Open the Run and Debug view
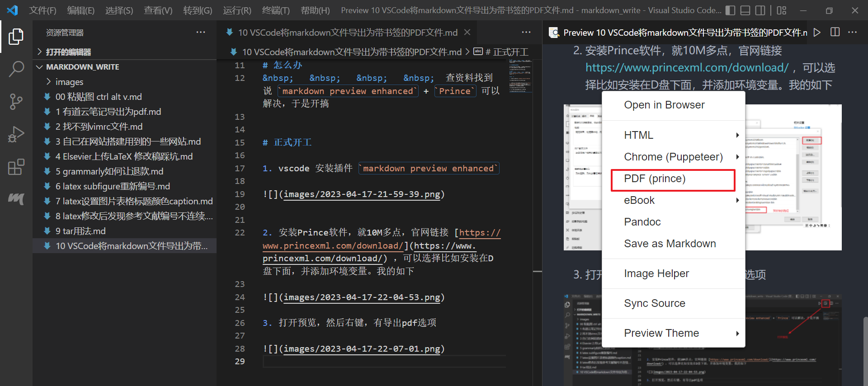Image resolution: width=868 pixels, height=386 pixels. tap(16, 134)
